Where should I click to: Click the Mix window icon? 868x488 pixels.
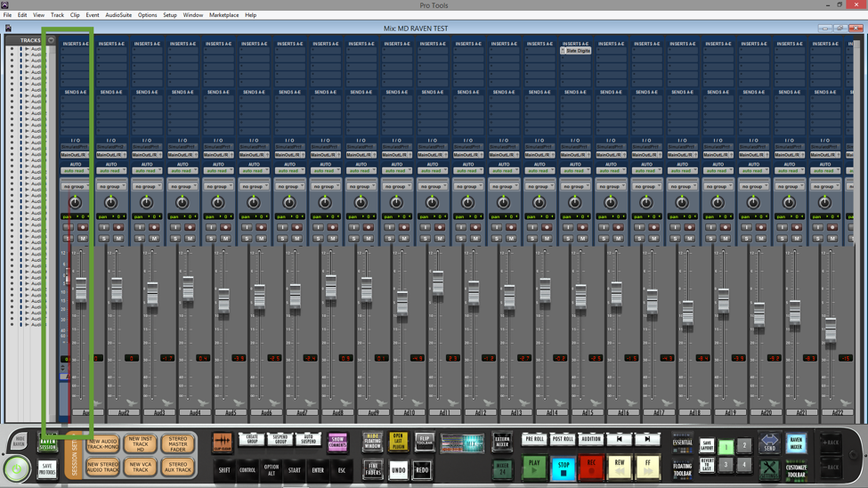coord(462,443)
